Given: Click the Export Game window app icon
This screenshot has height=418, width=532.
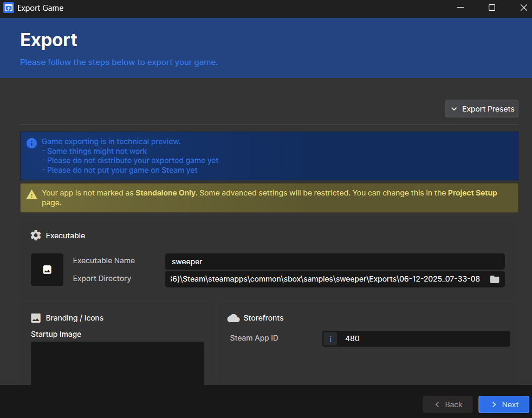Looking at the screenshot, I should pyautogui.click(x=9, y=8).
